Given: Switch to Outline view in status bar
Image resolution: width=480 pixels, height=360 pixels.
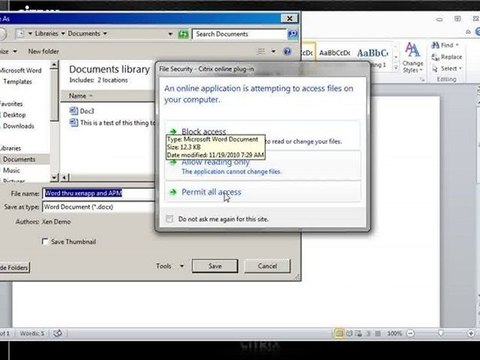Looking at the screenshot, I should point(368,333).
